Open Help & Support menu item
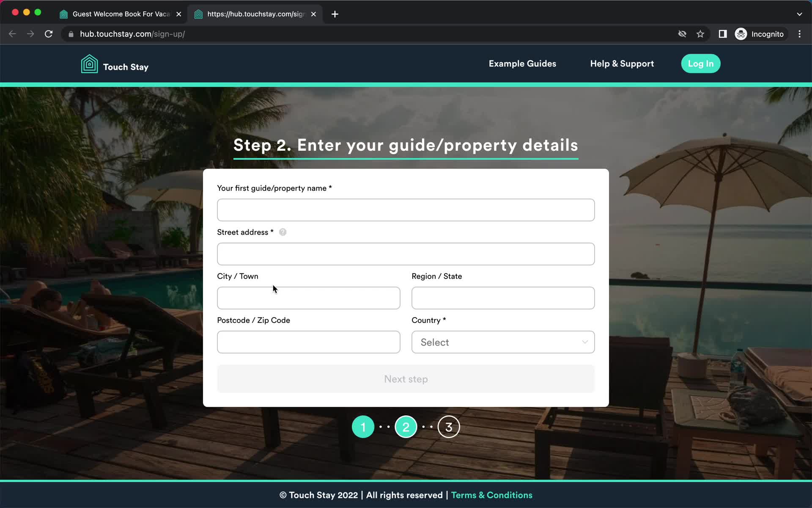 click(x=622, y=63)
